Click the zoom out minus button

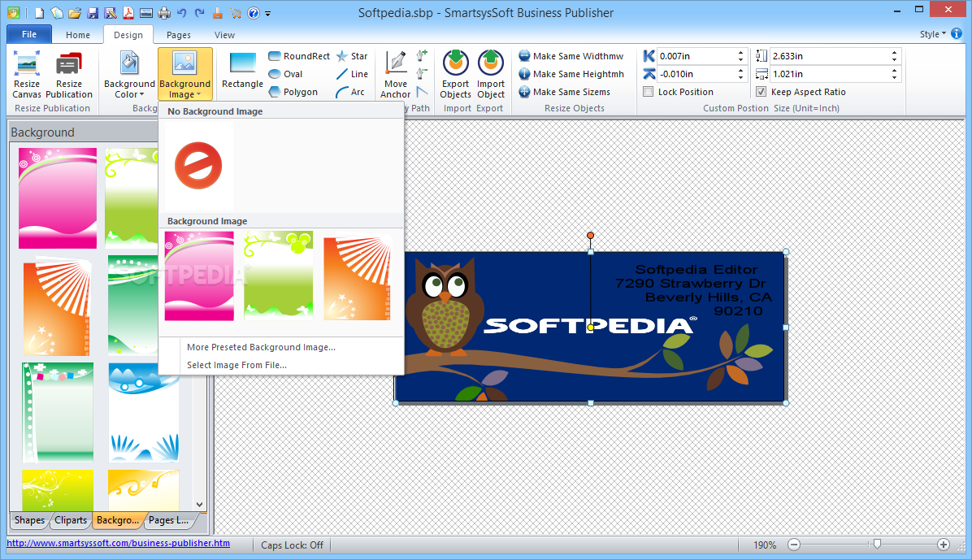(x=794, y=545)
